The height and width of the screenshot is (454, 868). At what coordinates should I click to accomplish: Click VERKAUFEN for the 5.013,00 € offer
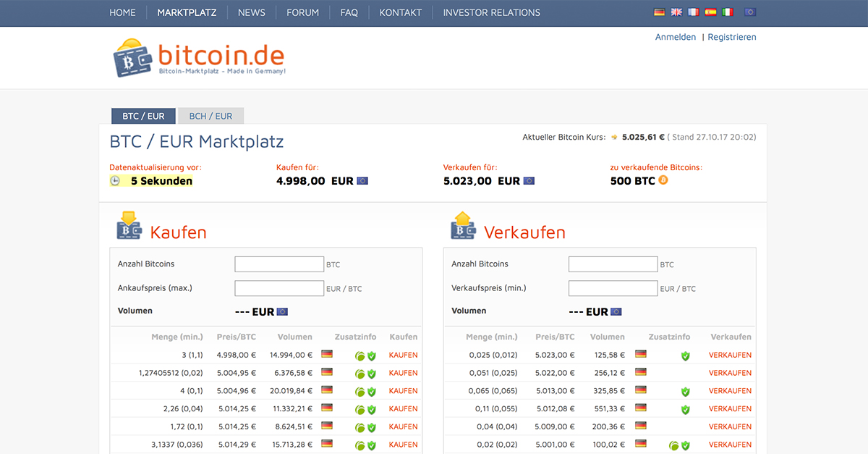coord(731,391)
